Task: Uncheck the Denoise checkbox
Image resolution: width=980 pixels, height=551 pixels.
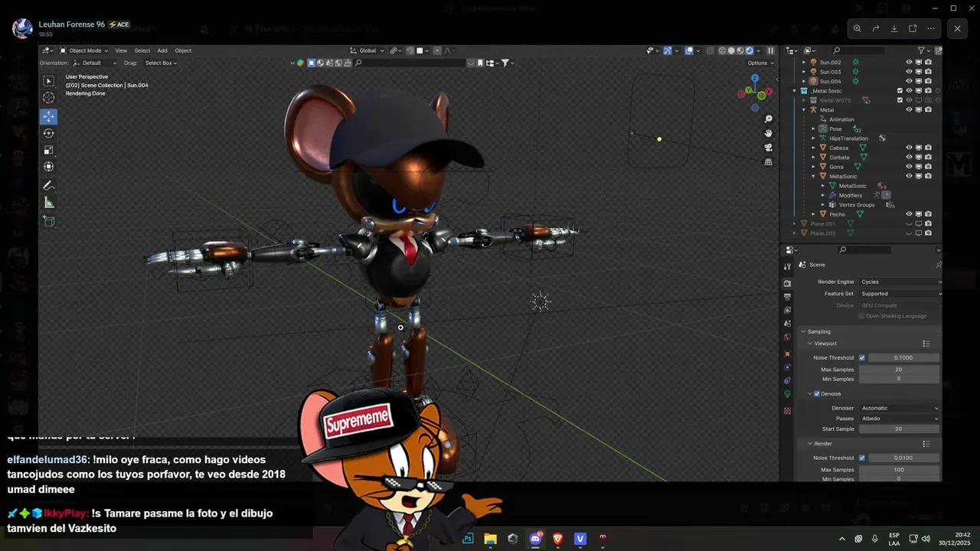Action: click(x=816, y=393)
